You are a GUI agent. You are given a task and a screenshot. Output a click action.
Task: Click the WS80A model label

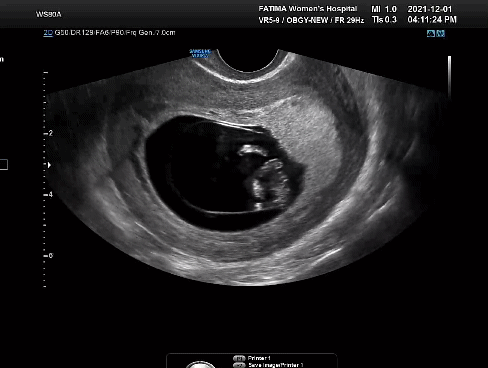point(49,14)
